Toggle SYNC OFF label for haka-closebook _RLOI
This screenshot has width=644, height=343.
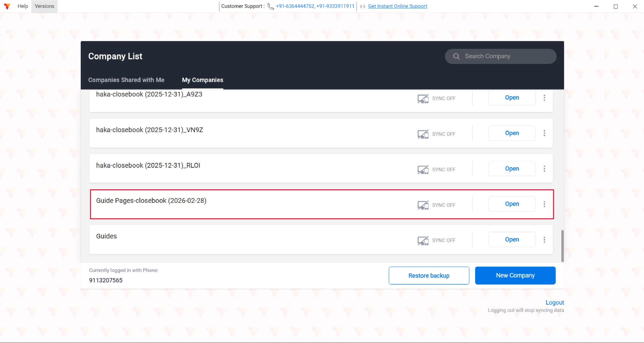coord(444,169)
